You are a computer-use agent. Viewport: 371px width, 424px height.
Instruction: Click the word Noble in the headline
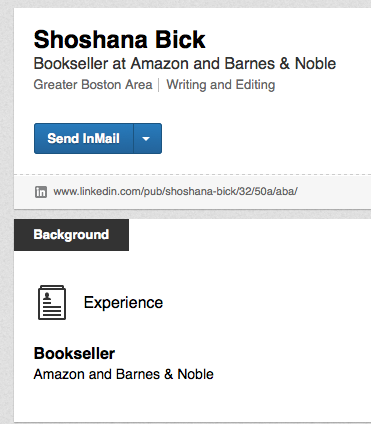[x=315, y=64]
